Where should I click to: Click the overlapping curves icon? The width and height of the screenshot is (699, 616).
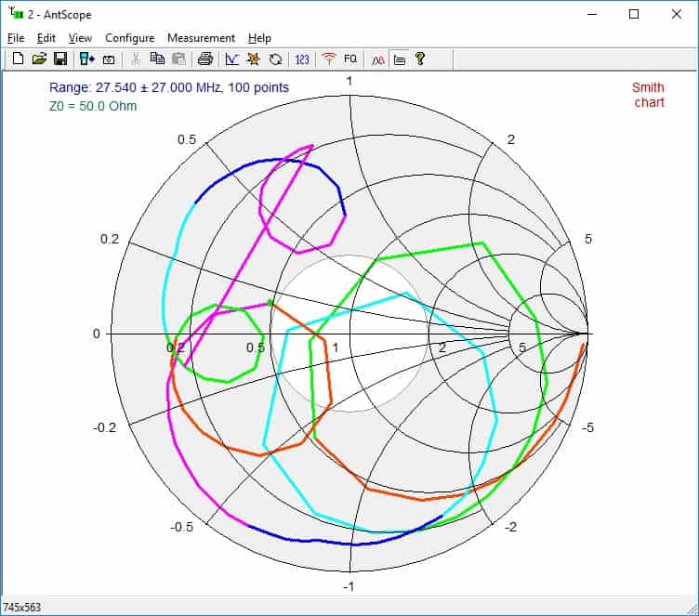point(378,59)
